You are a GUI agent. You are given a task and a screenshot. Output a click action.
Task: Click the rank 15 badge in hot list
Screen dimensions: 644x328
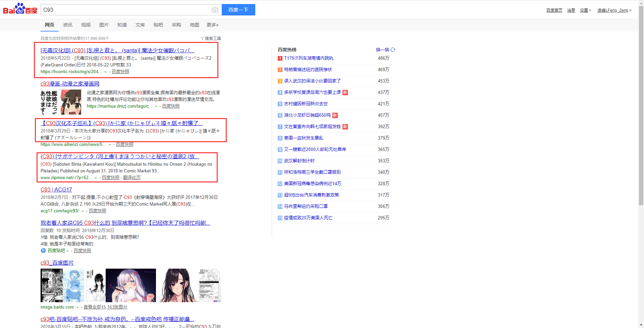coord(280,218)
